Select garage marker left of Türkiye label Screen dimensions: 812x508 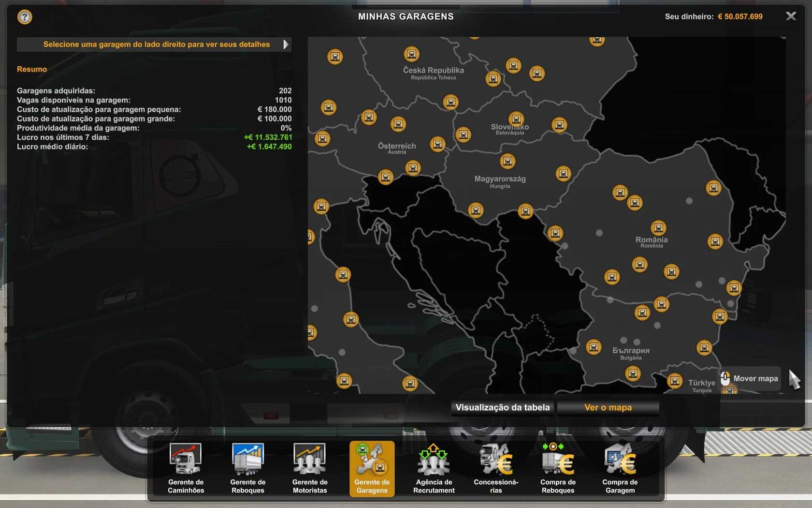pos(675,381)
